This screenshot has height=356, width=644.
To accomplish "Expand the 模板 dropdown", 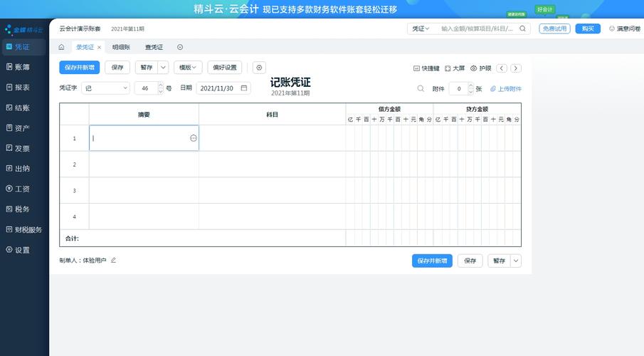I will (x=188, y=68).
